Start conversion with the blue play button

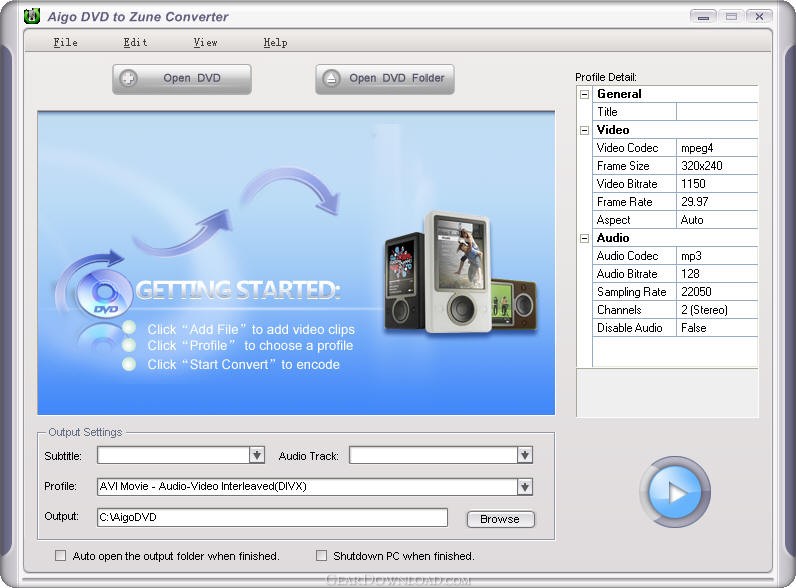tap(676, 492)
